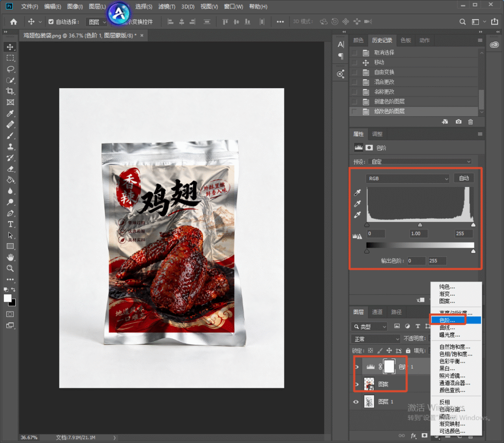Image resolution: width=504 pixels, height=443 pixels.
Task: Open the RGB channel dropdown
Action: point(407,178)
